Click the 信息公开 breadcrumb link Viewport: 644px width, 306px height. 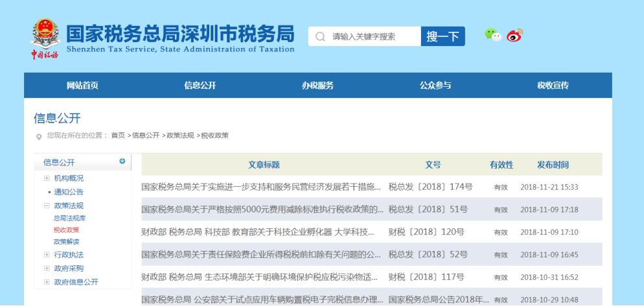(145, 135)
